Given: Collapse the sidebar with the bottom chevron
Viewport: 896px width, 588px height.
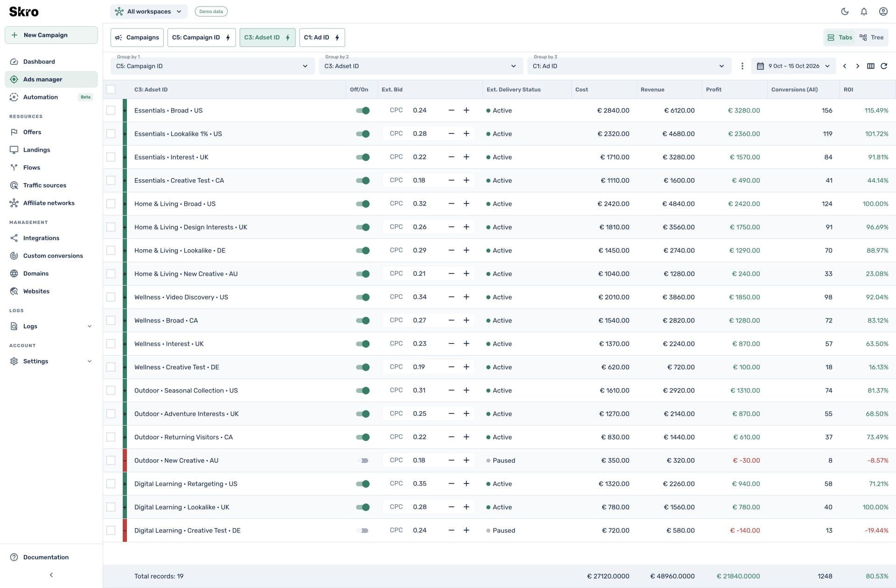Looking at the screenshot, I should pyautogui.click(x=51, y=575).
